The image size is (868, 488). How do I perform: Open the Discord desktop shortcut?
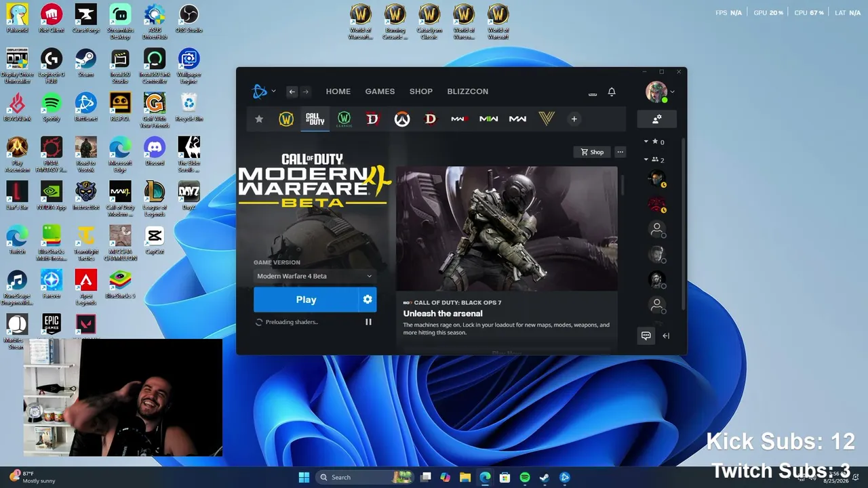point(155,151)
